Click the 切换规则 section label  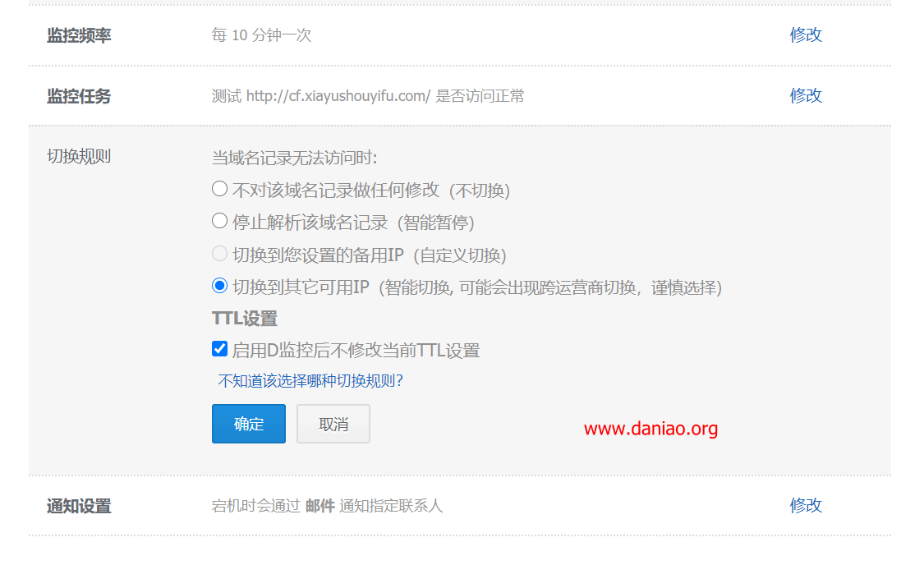coord(79,157)
